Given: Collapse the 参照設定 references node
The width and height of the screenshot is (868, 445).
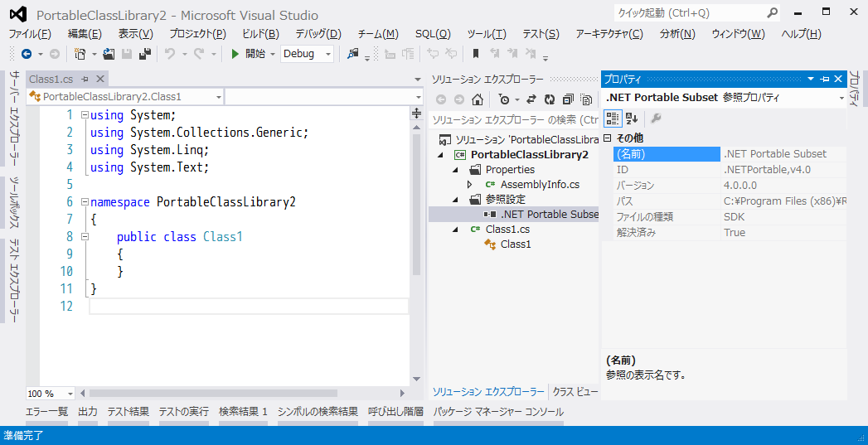Looking at the screenshot, I should (455, 200).
